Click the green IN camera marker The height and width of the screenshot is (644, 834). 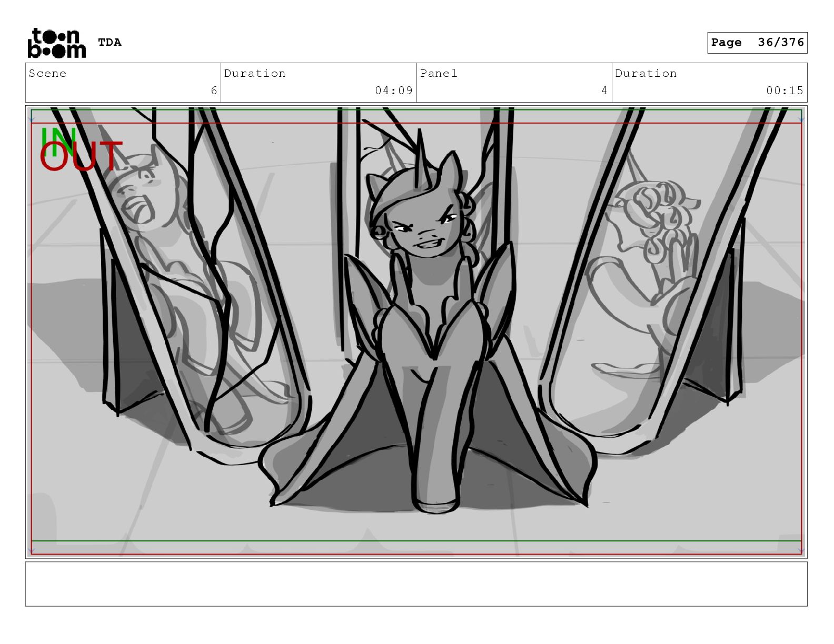58,141
